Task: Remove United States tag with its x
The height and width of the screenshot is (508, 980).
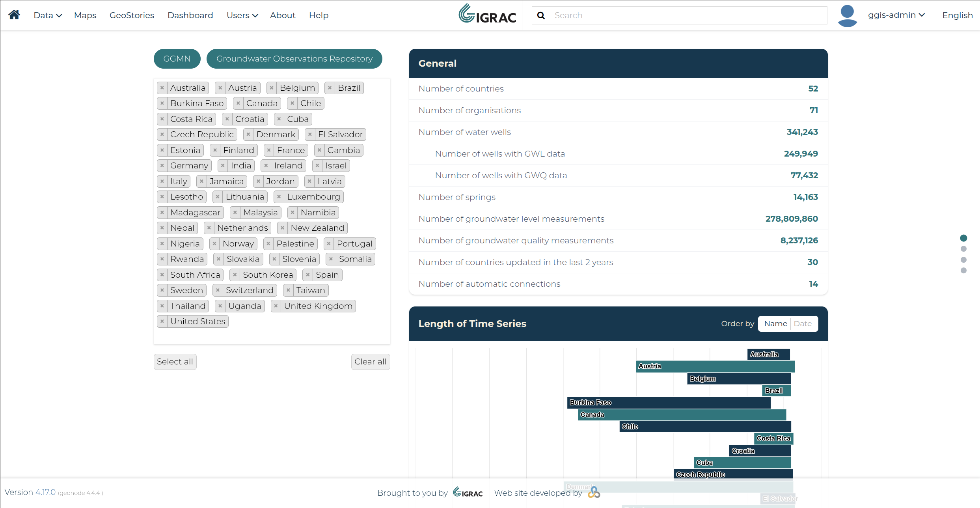Action: (x=162, y=321)
